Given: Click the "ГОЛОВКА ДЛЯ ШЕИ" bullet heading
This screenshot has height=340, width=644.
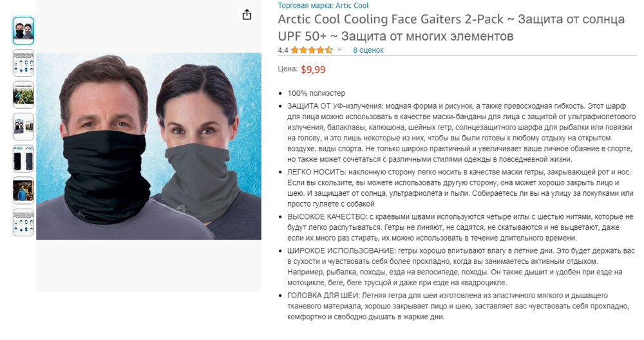Looking at the screenshot, I should click(x=324, y=295).
